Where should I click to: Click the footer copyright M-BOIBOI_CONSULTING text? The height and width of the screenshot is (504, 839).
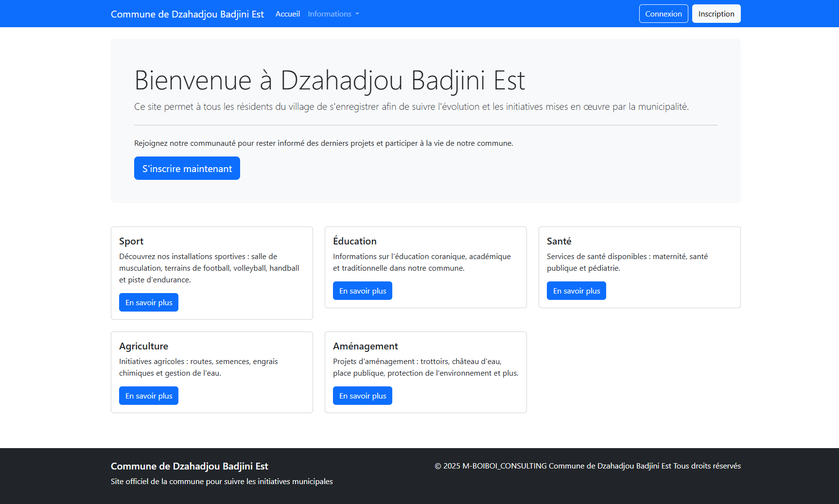pos(587,466)
